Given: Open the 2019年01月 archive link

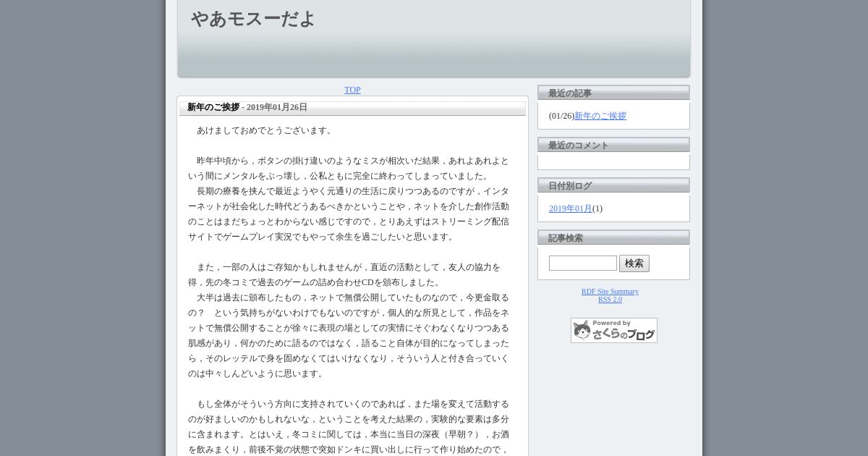Looking at the screenshot, I should [x=571, y=208].
